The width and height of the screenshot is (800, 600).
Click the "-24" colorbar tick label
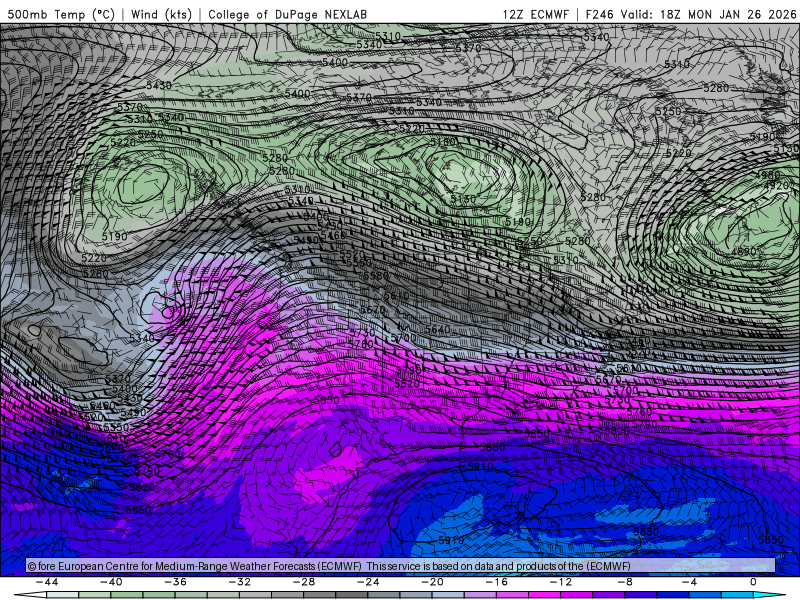pos(368,582)
